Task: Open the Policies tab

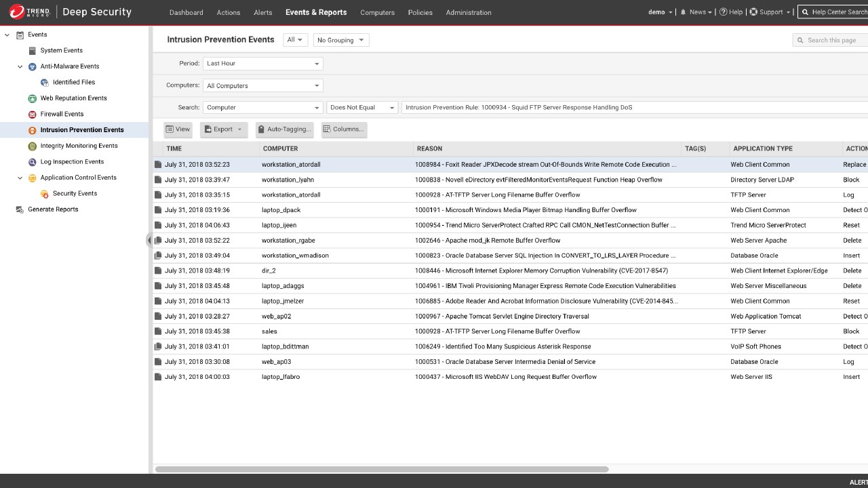Action: [x=420, y=12]
